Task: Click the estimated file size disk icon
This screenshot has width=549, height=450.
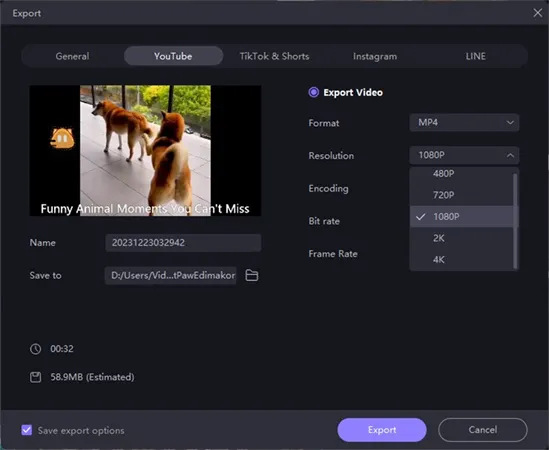Action: click(x=35, y=377)
